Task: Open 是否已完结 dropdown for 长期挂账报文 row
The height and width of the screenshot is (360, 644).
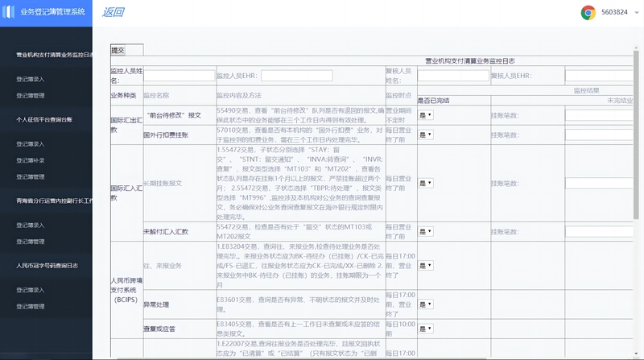Action: 426,184
